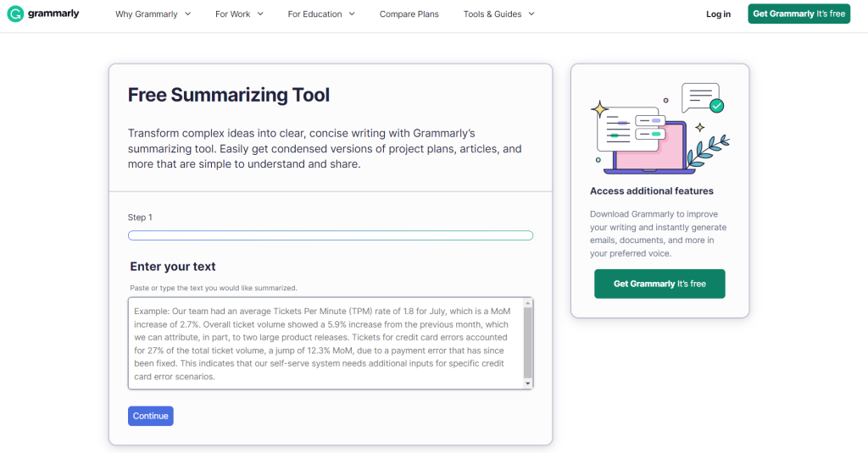Screen dimensions: 868x453
Task: Click the Access additional features heading
Action: tap(652, 191)
